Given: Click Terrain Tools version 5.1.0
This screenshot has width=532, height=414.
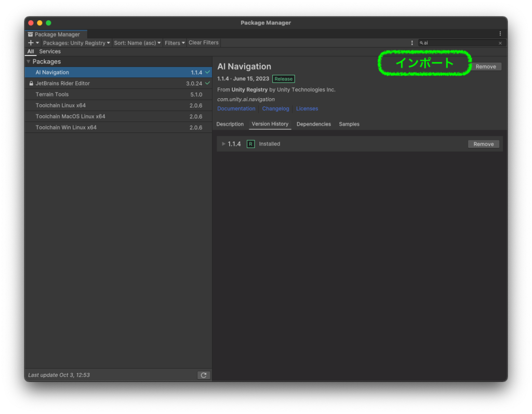Looking at the screenshot, I should tap(196, 95).
